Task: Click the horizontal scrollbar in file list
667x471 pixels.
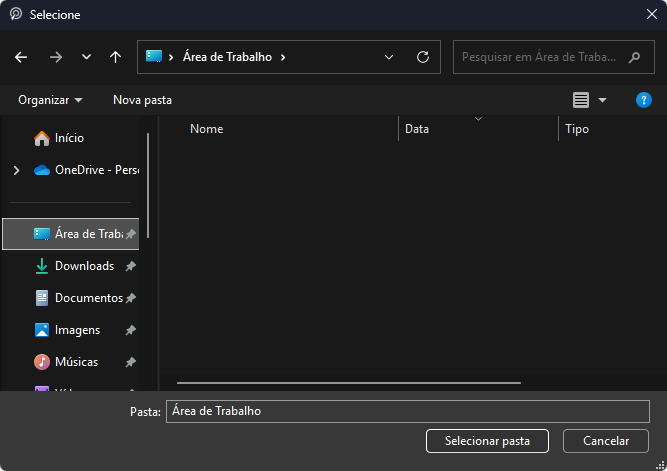Action: click(x=348, y=383)
